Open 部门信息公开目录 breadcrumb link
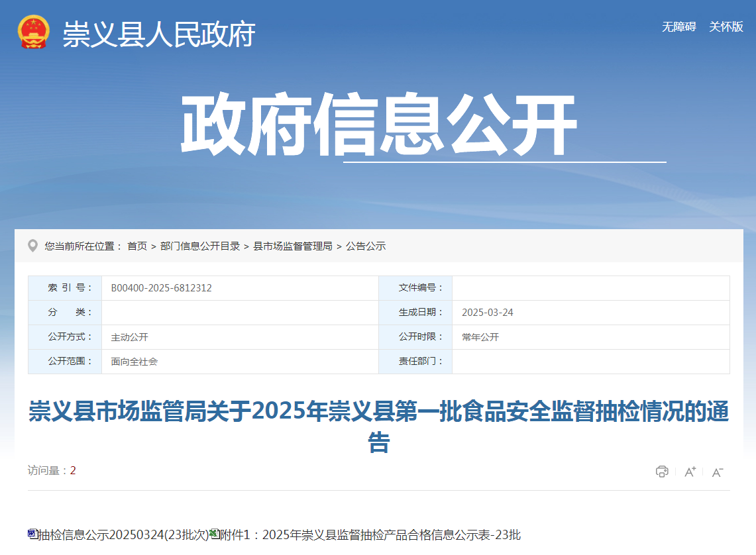This screenshot has height=555, width=756. (x=200, y=246)
